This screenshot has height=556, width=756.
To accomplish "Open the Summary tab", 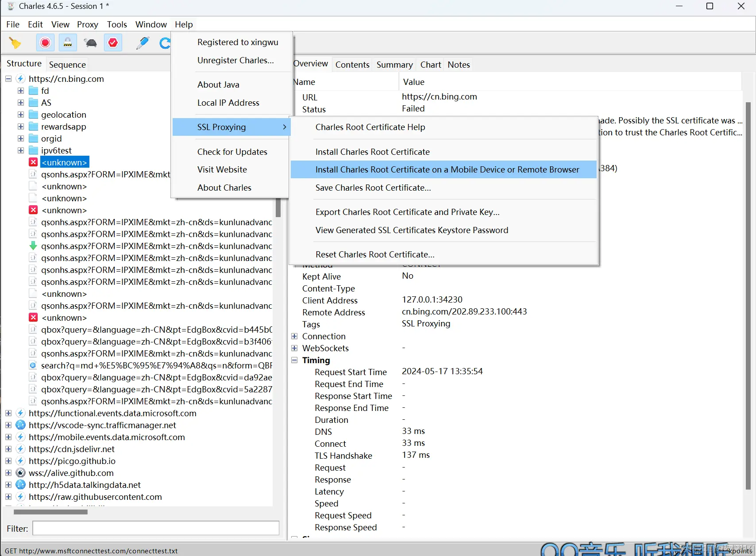I will tap(395, 65).
